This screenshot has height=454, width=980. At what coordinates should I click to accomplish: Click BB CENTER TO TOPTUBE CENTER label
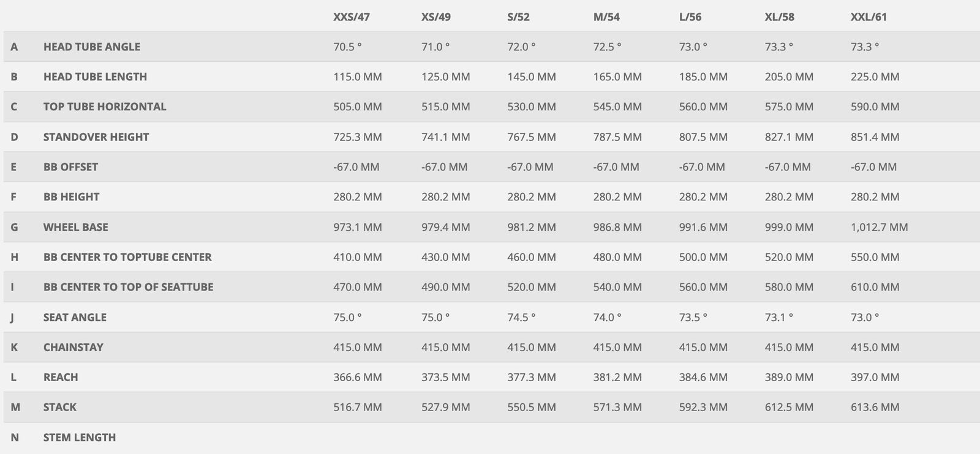tap(127, 257)
